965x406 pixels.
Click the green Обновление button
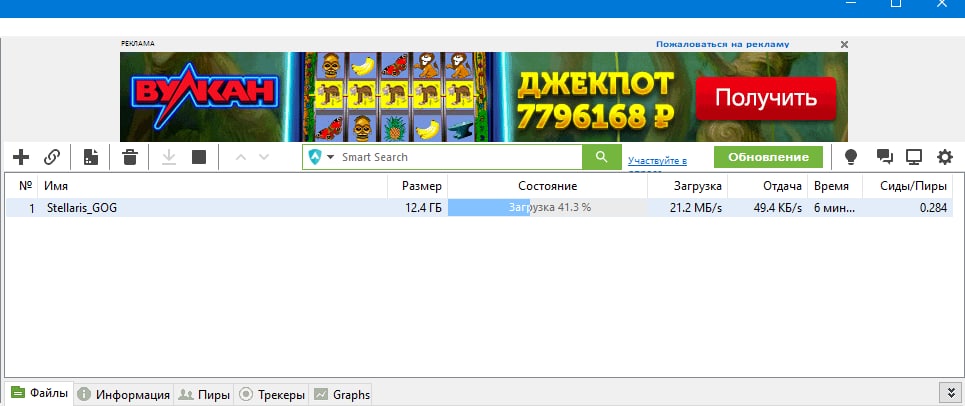pos(768,157)
